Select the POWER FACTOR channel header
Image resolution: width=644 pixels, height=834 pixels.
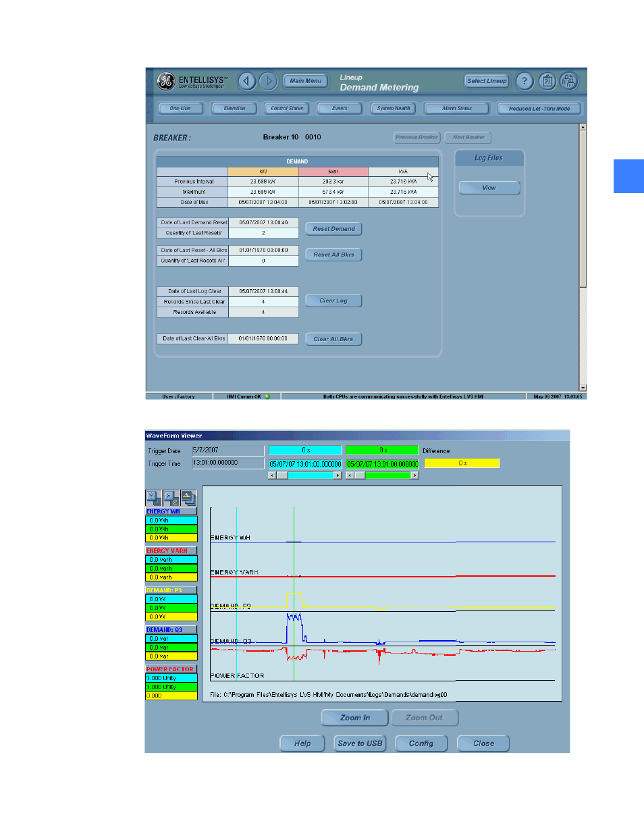171,669
